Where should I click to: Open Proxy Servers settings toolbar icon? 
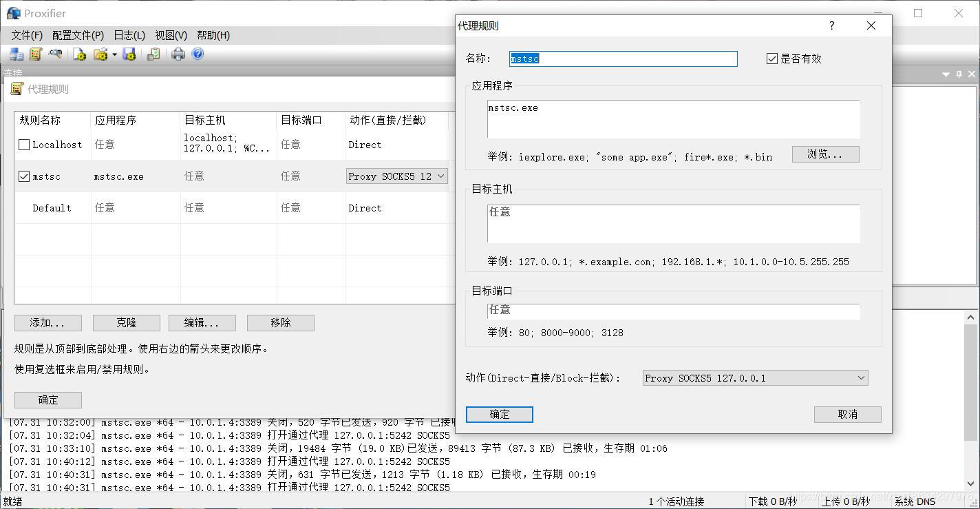click(17, 54)
